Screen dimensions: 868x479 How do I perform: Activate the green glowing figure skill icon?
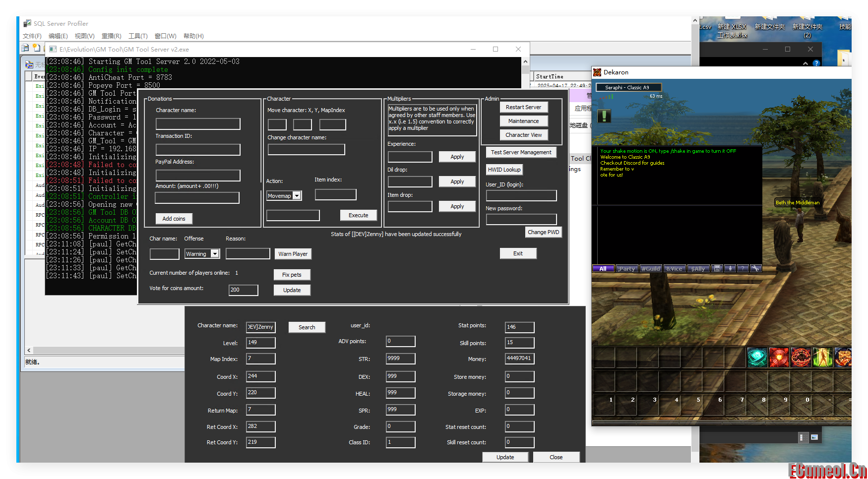click(x=822, y=357)
